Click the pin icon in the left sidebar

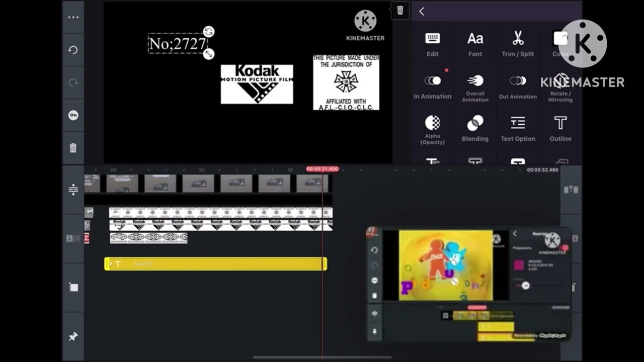coord(73,336)
